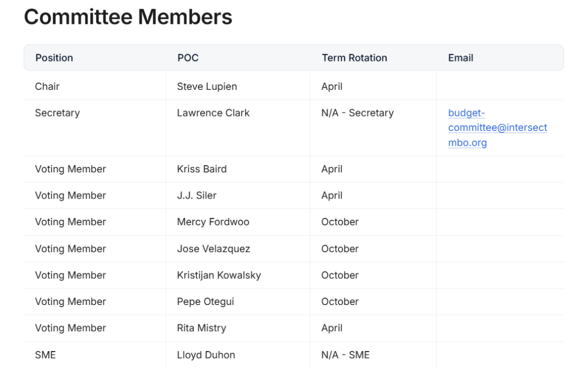This screenshot has width=583, height=392.
Task: Select the SME position cell
Action: 46,354
